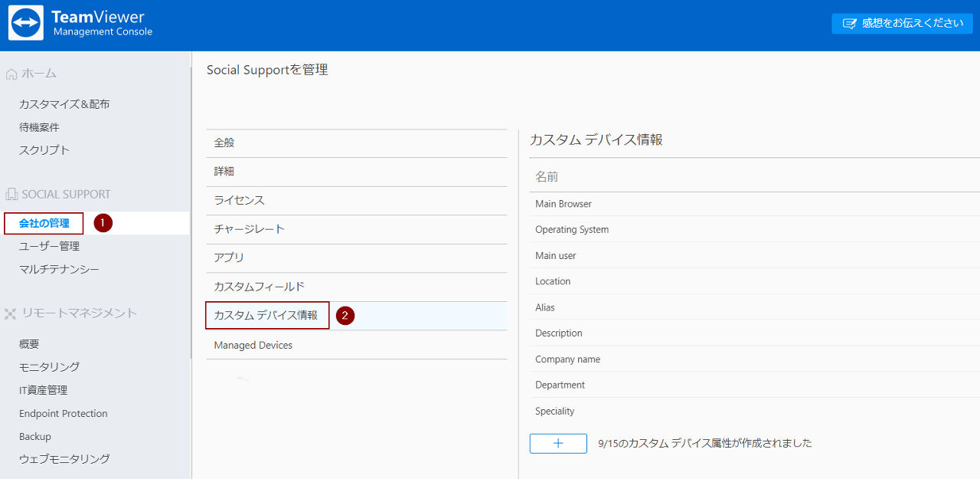Add a custom device attribute with plus button
Image resolution: width=980 pixels, height=479 pixels.
558,444
